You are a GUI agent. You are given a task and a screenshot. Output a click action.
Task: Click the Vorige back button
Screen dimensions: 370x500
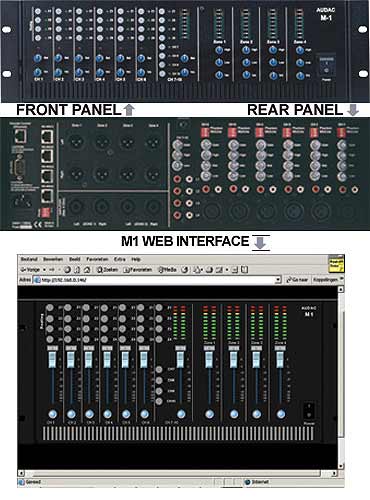[x=30, y=270]
